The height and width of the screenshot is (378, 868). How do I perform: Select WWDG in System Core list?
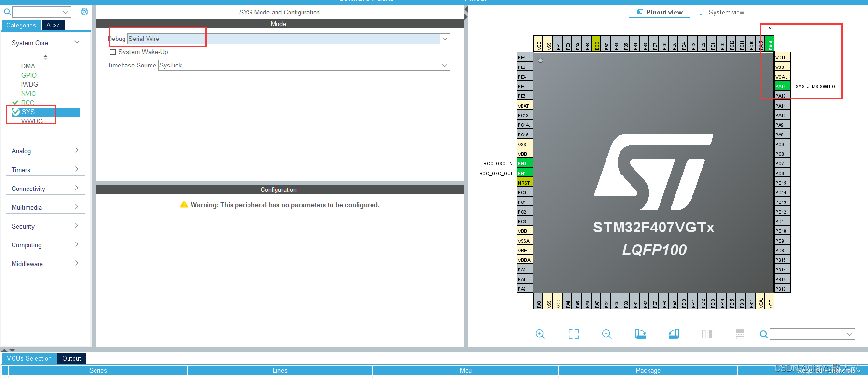(32, 121)
